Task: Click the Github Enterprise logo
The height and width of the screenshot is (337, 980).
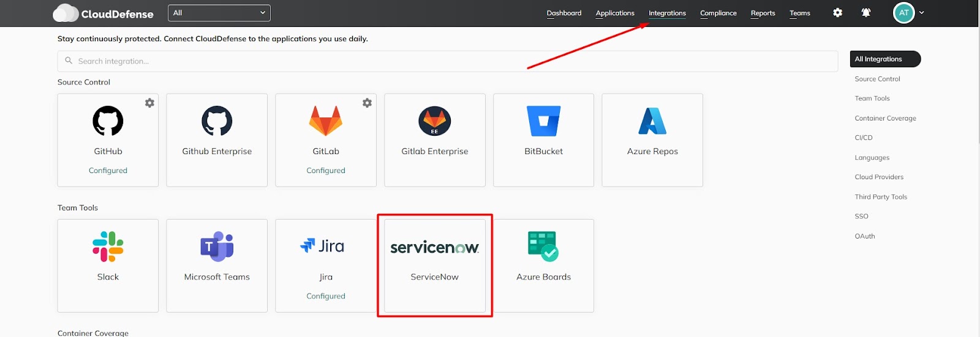Action: 217,120
